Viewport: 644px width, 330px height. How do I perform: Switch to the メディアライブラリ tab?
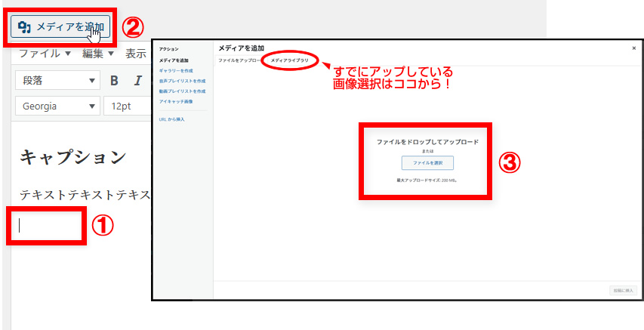click(x=290, y=60)
